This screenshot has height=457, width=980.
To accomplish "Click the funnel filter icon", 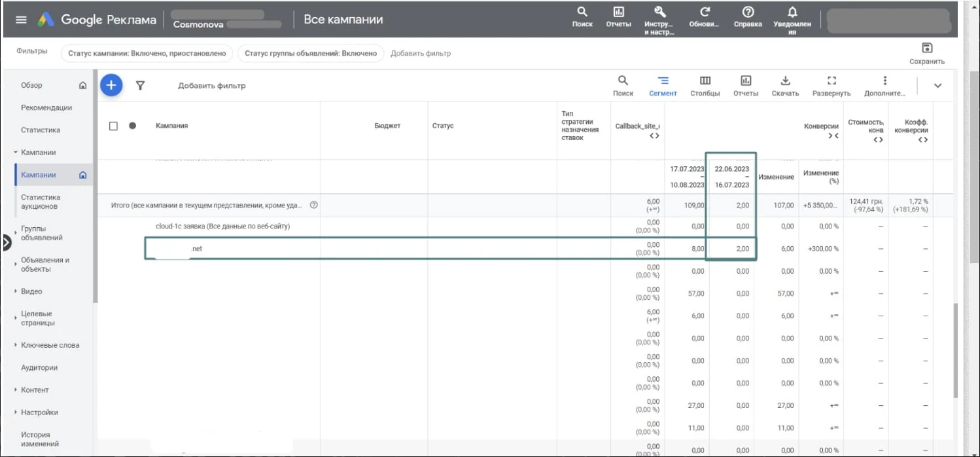I will (140, 85).
